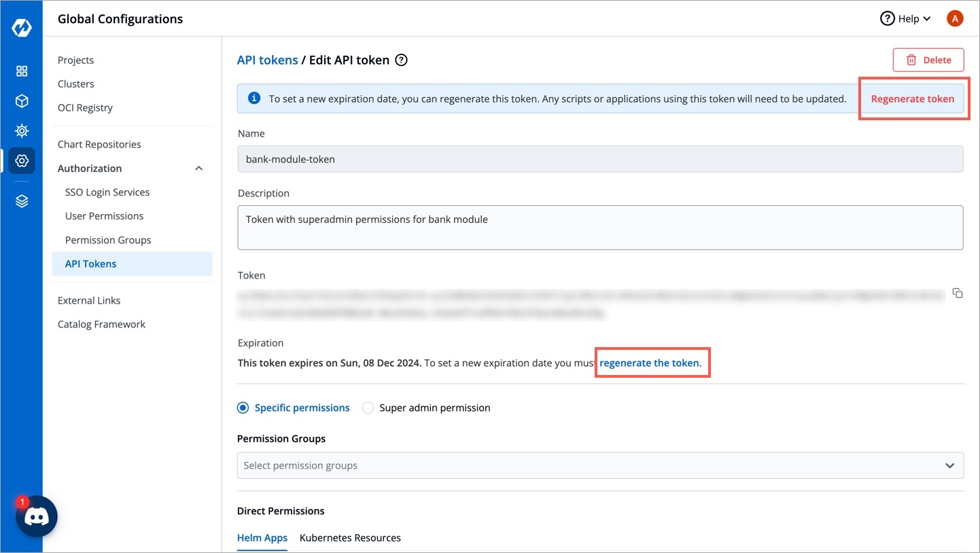This screenshot has height=553, width=980.
Task: Switch to the Kubernetes Resources tab
Action: point(350,537)
